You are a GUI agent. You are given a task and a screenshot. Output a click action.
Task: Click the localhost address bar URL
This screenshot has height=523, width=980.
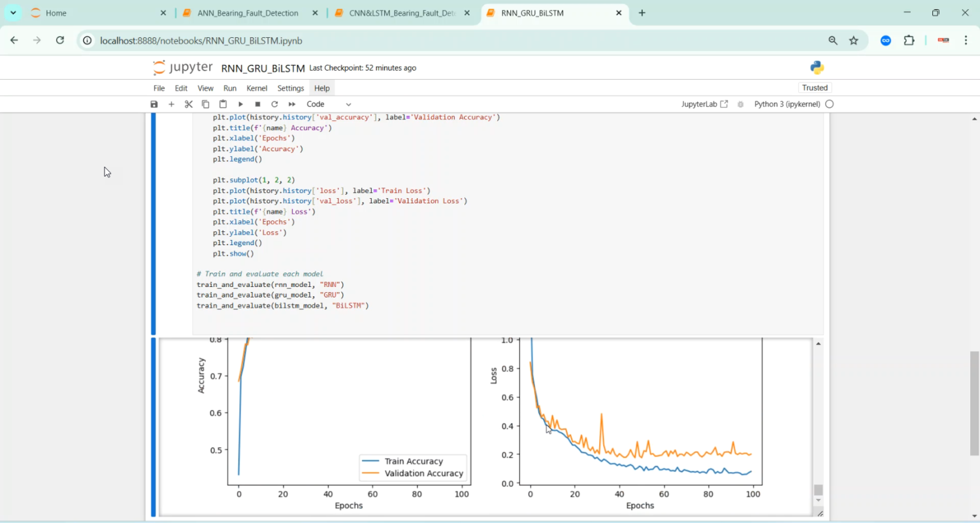(201, 41)
